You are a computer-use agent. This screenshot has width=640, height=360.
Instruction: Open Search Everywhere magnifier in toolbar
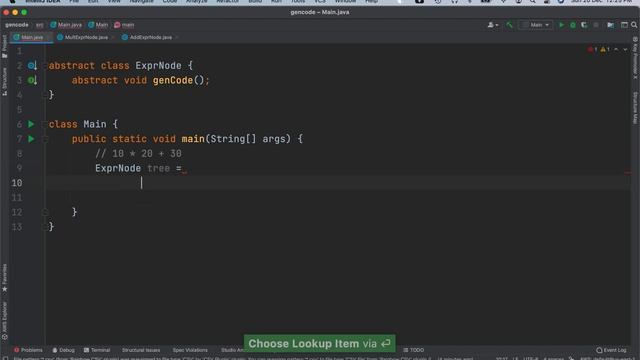point(634,25)
